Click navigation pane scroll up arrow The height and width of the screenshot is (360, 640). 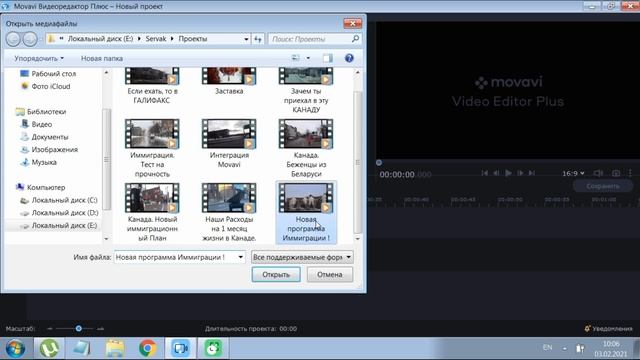tap(107, 72)
